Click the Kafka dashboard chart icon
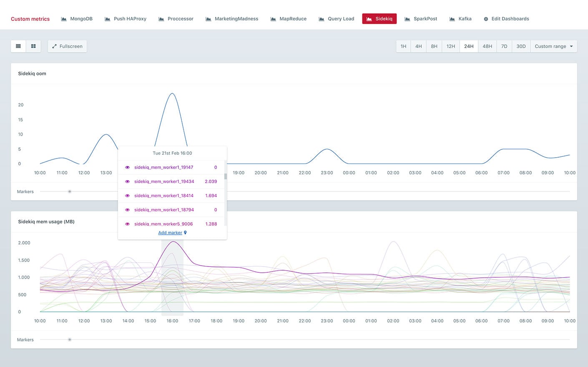Viewport: 588px width, 367px height. [x=452, y=19]
